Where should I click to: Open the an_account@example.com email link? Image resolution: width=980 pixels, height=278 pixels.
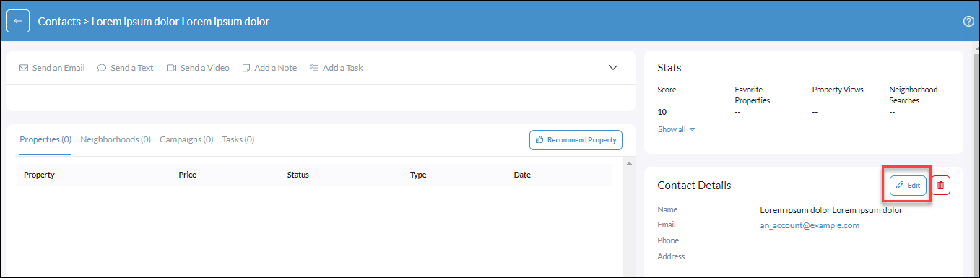[810, 225]
